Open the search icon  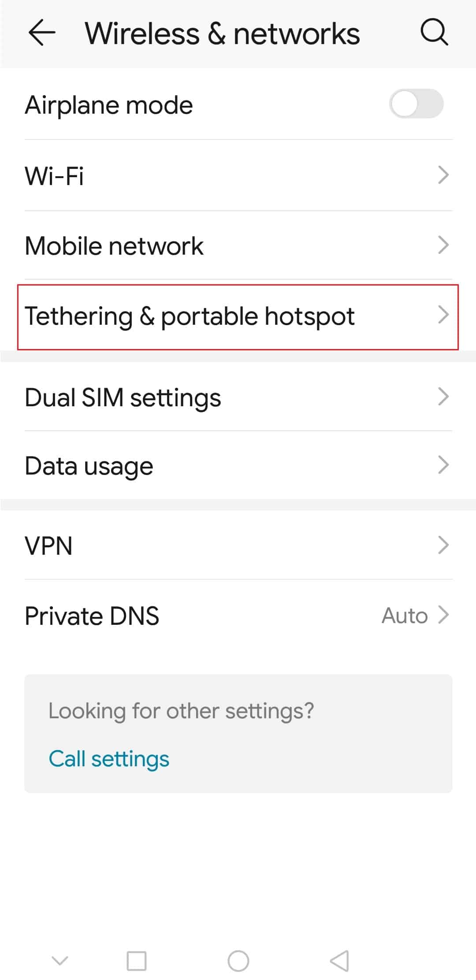[434, 32]
